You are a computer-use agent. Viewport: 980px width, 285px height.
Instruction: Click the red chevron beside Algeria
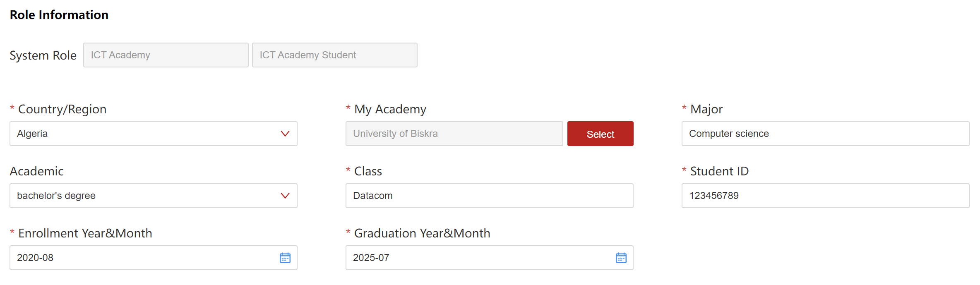point(285,134)
